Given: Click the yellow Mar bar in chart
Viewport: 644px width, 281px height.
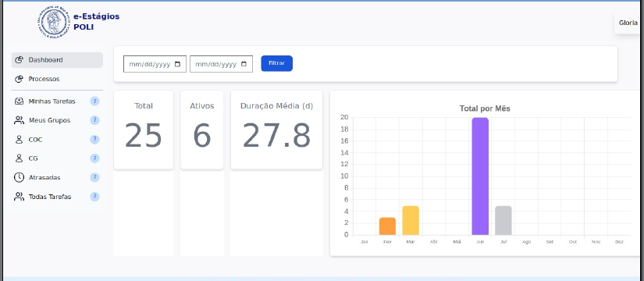Looking at the screenshot, I should point(411,221).
